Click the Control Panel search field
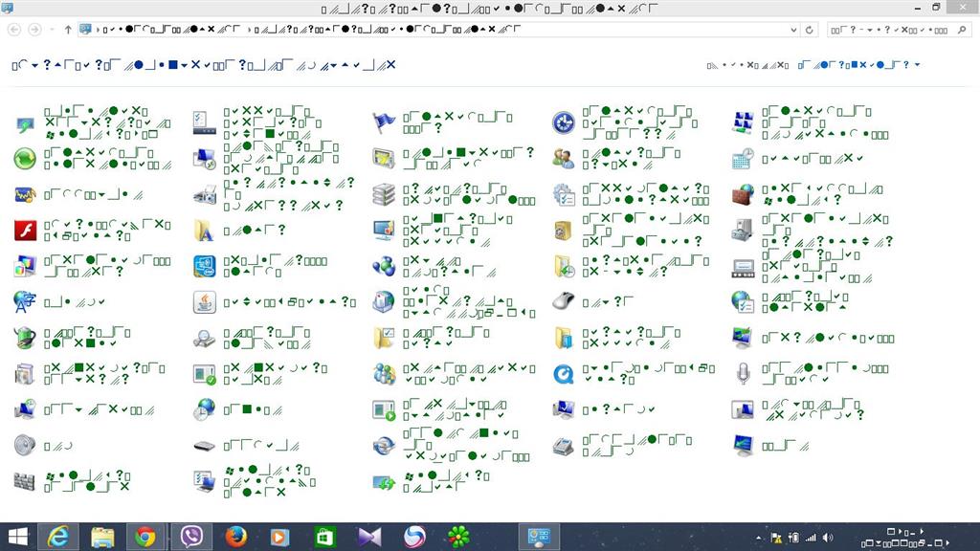The image size is (980, 551). click(898, 30)
